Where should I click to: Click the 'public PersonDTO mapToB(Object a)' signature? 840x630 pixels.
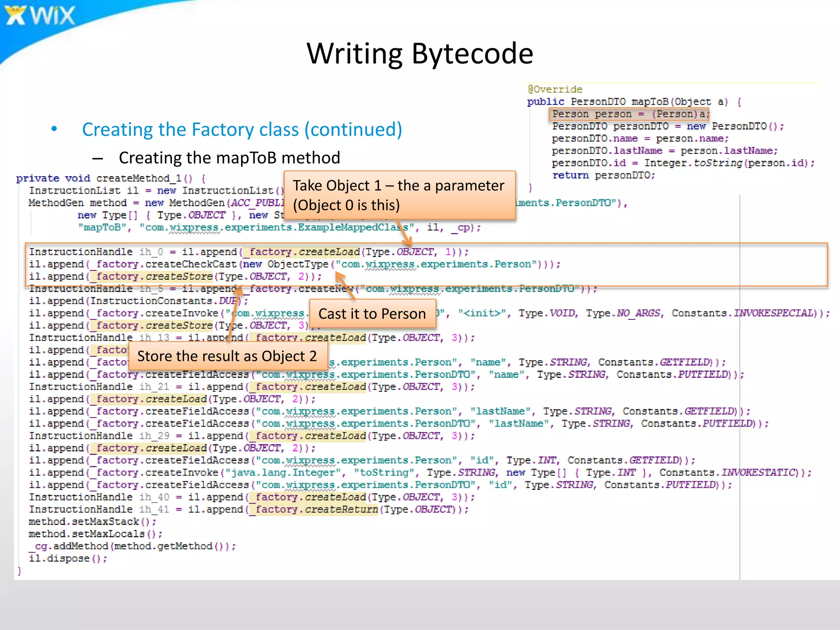coord(633,102)
